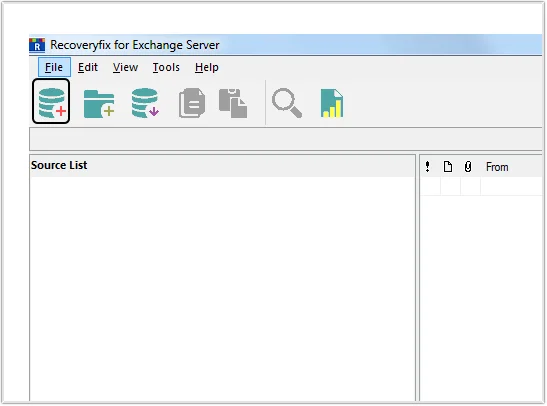
Task: Sort by the item type page column
Action: click(x=448, y=167)
